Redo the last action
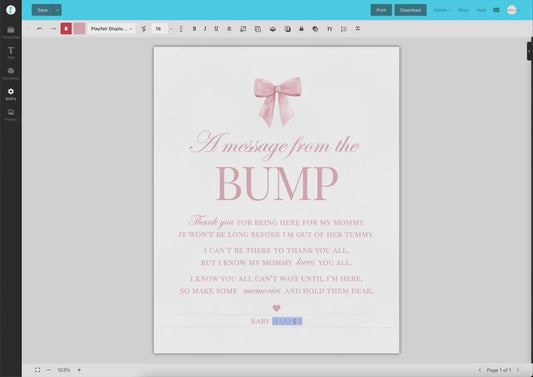This screenshot has height=377, width=533. point(53,29)
